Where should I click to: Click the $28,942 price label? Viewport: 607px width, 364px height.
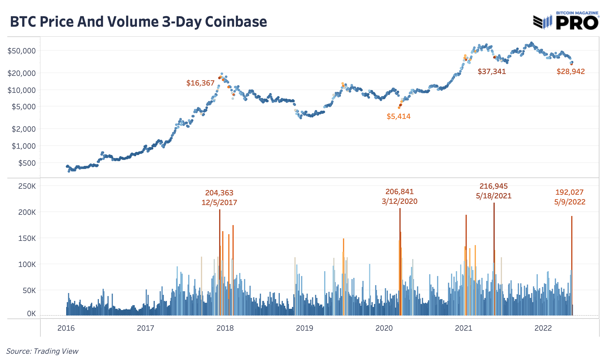click(x=571, y=72)
